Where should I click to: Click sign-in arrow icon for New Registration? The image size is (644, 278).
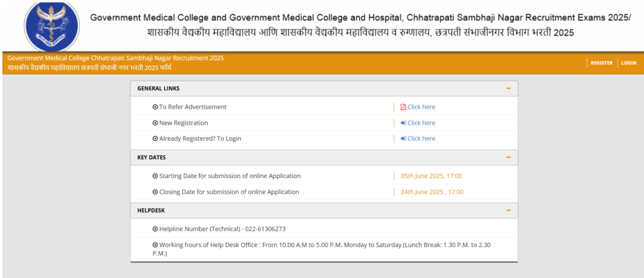pyautogui.click(x=403, y=123)
